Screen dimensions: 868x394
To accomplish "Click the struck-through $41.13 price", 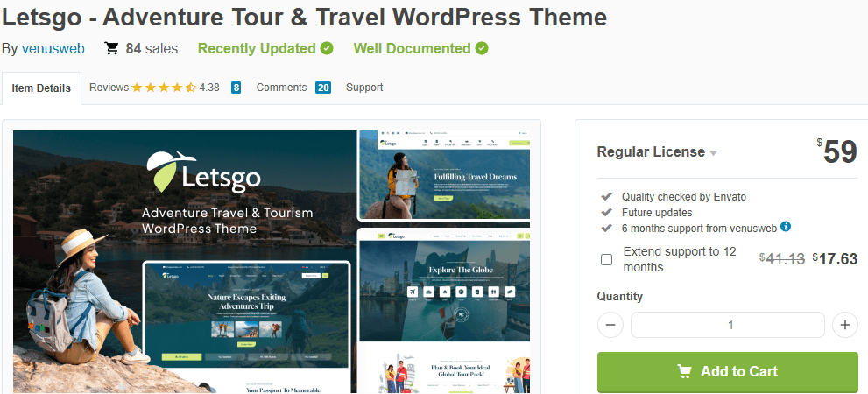I will [782, 258].
